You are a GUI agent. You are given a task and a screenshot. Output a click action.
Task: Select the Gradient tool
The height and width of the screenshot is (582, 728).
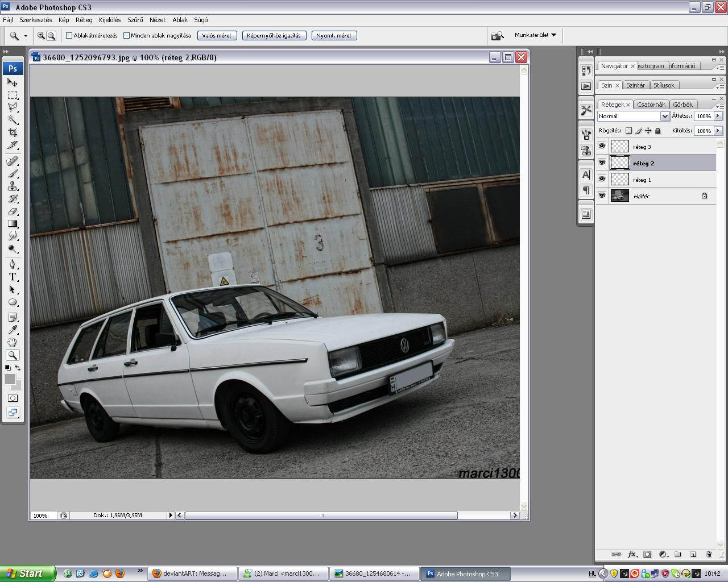(13, 224)
